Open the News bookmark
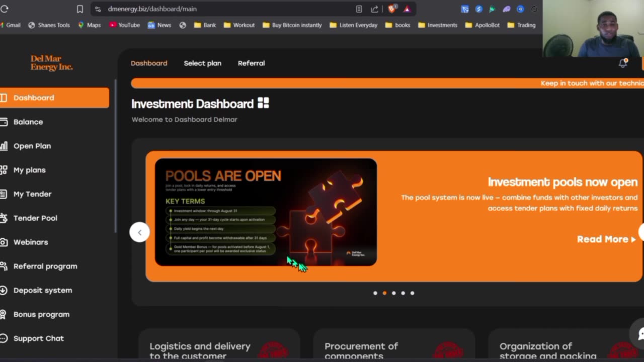The height and width of the screenshot is (362, 644). [159, 25]
